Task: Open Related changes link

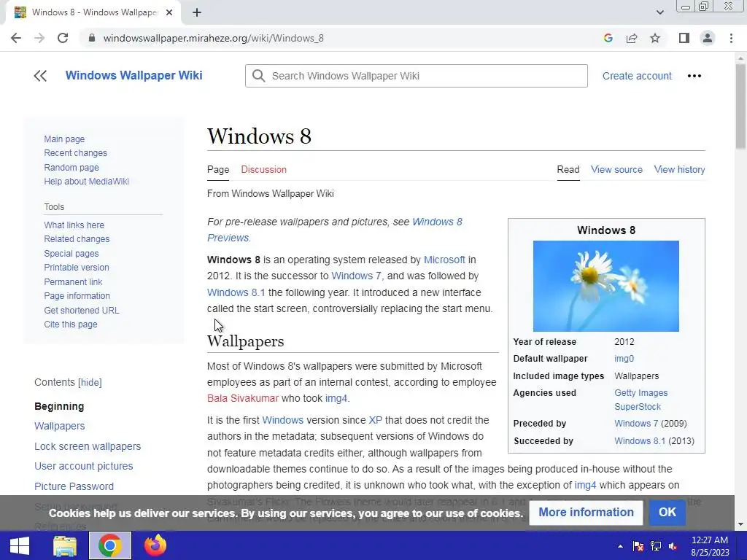Action: coord(77,239)
